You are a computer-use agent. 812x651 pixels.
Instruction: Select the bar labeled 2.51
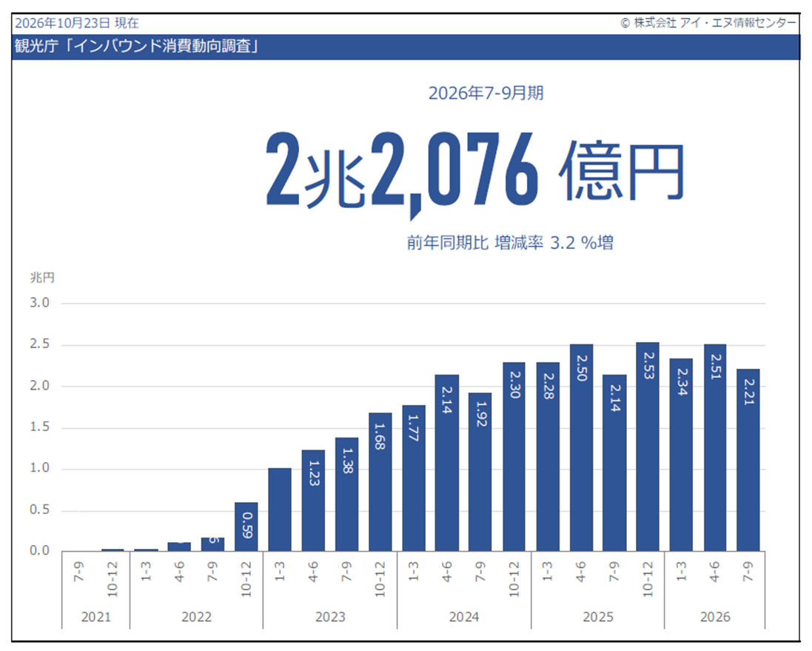coord(715,448)
